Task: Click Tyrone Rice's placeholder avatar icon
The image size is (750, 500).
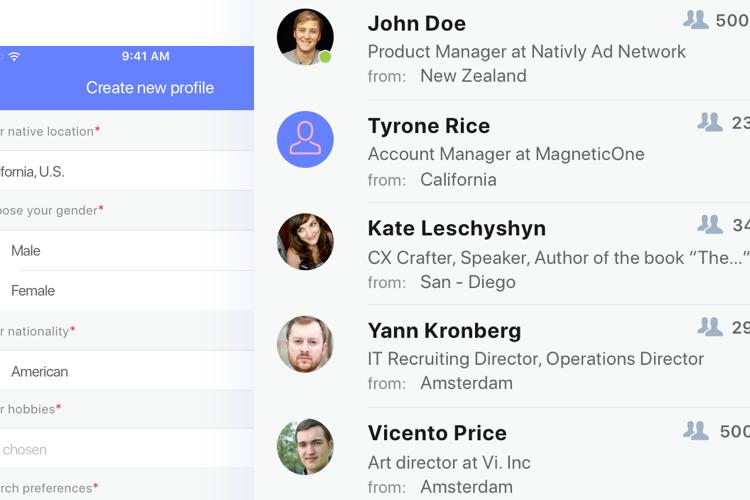Action: [x=305, y=139]
